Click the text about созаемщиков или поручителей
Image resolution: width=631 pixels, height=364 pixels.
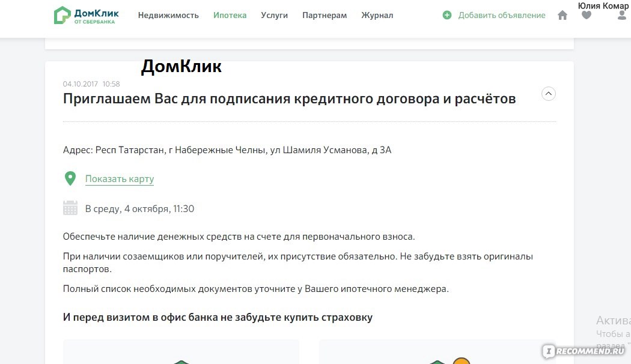(x=298, y=262)
